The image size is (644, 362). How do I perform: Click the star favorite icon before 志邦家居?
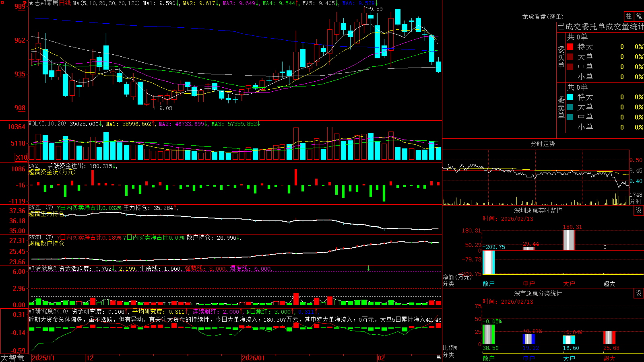pyautogui.click(x=31, y=3)
